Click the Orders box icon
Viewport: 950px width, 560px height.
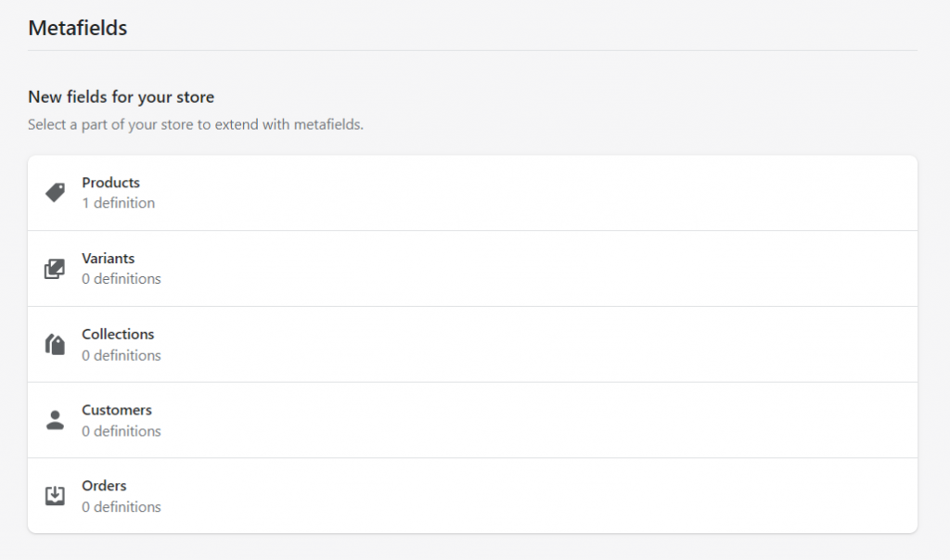(x=54, y=495)
